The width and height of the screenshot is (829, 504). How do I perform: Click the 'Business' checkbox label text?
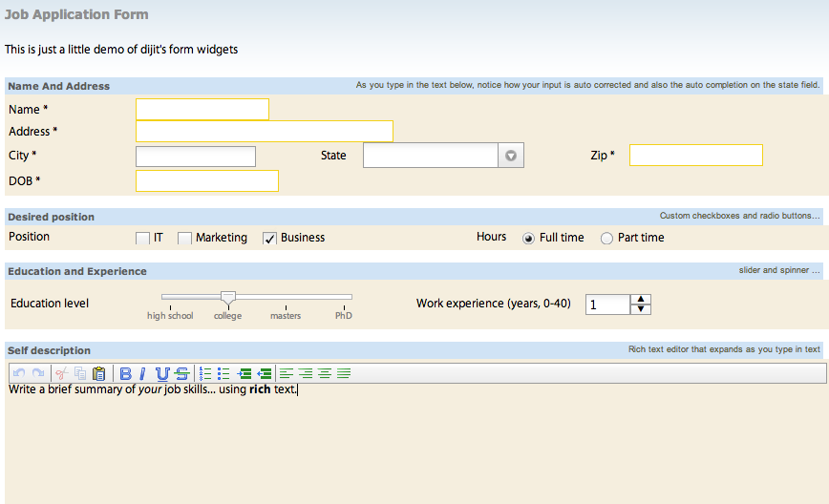303,238
